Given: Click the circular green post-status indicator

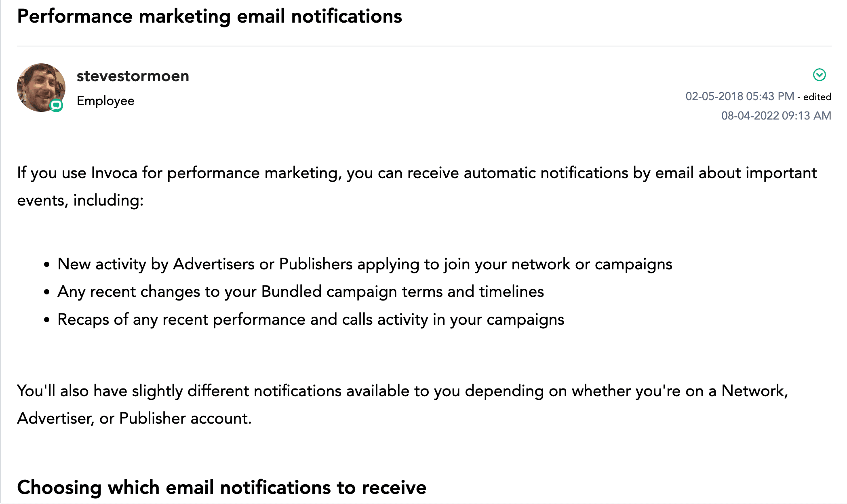Looking at the screenshot, I should tap(819, 74).
